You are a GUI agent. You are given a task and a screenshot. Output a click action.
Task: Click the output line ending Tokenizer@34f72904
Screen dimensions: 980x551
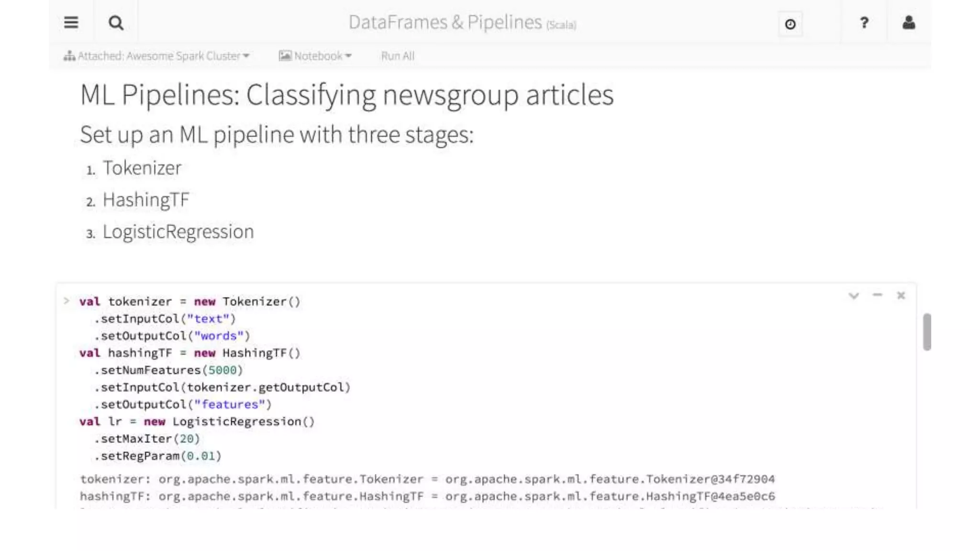tap(427, 479)
